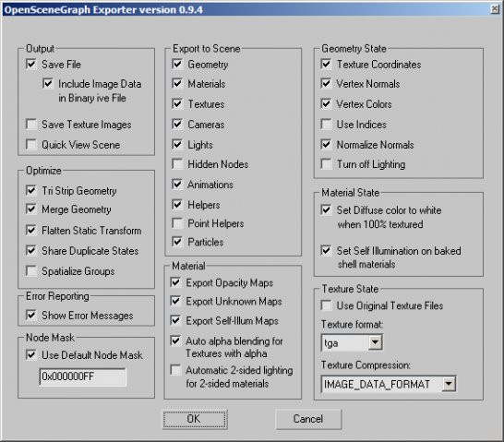
Task: Enable Spatialize Groups
Action: click(31, 270)
